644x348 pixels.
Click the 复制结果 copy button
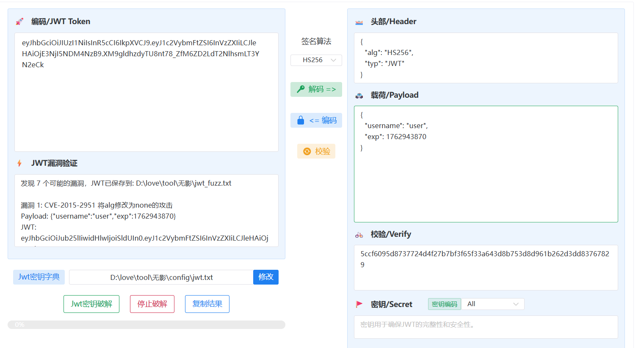[x=207, y=304]
